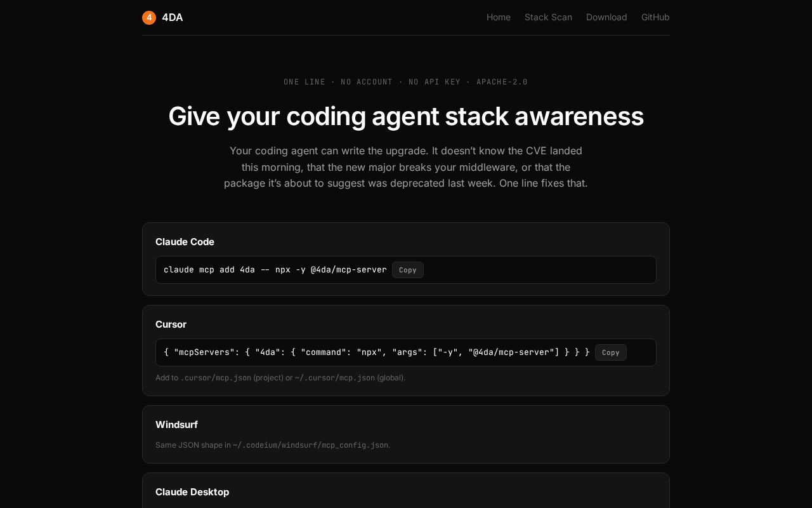The width and height of the screenshot is (812, 508).
Task: Click the orange 4DA logo icon
Action: coord(149,17)
